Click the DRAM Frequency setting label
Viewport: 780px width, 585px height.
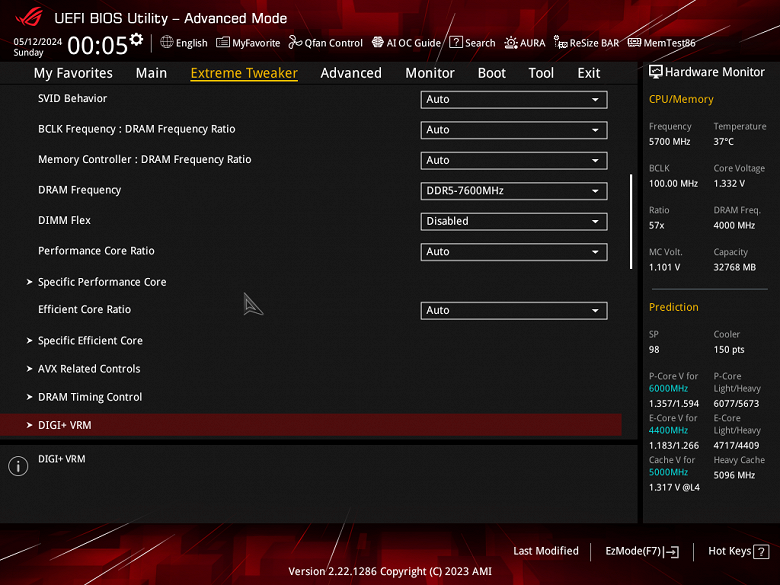pyautogui.click(x=80, y=190)
